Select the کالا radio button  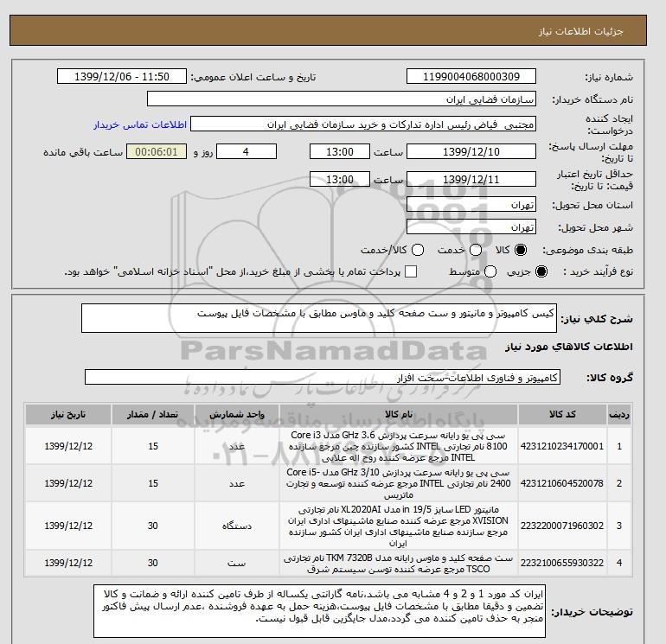(521, 250)
